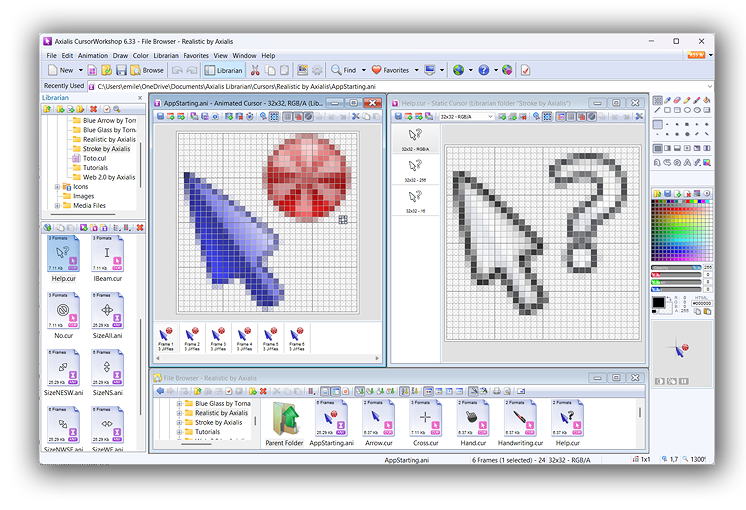746x510 pixels.
Task: Toggle the Librarian panel button
Action: [223, 71]
